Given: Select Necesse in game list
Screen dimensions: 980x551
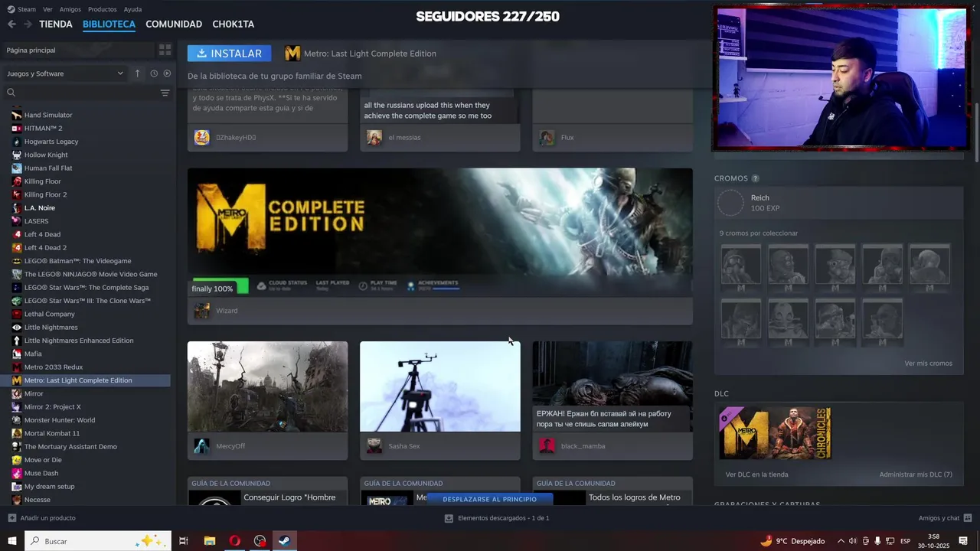Looking at the screenshot, I should [x=38, y=500].
